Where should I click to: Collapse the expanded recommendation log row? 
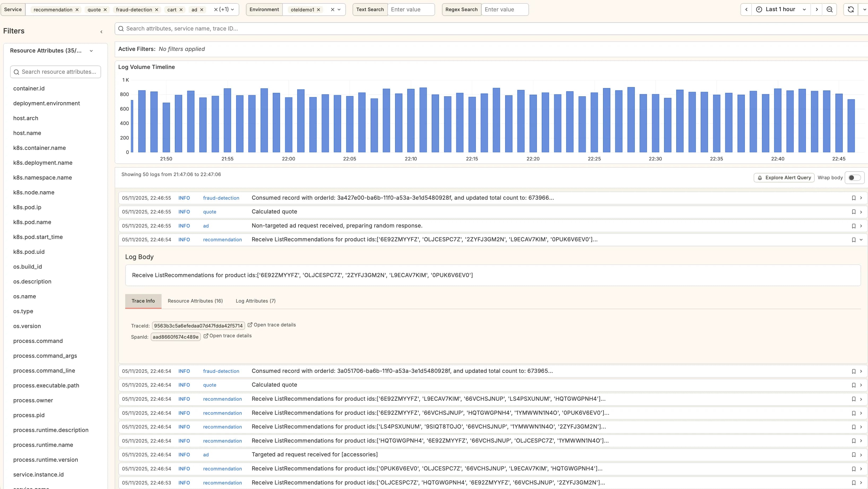[861, 240]
